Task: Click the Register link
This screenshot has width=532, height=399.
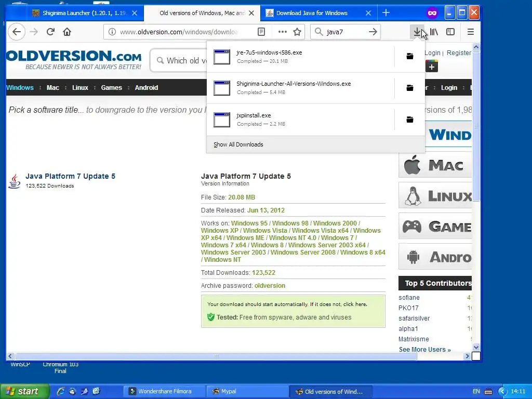Action: coord(459,53)
